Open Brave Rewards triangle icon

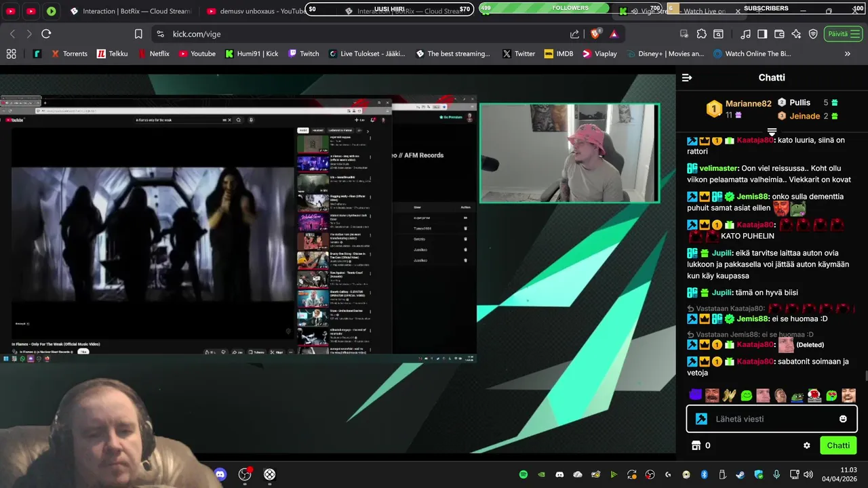pyautogui.click(x=614, y=34)
